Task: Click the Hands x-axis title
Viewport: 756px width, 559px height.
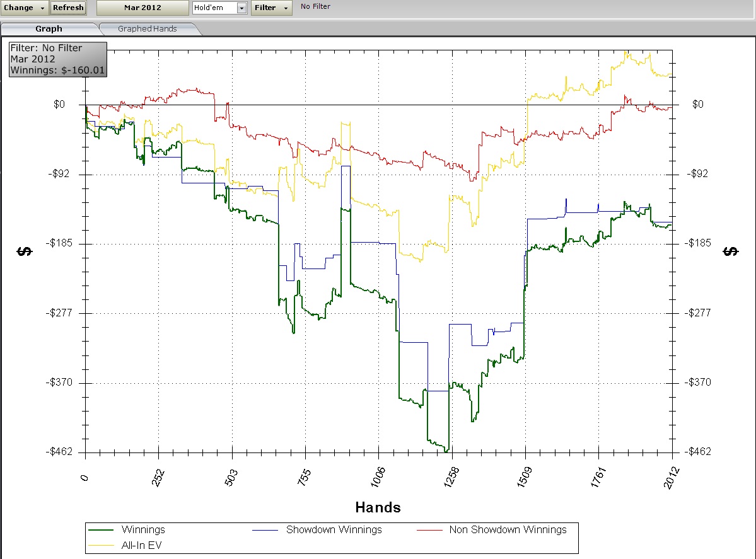Action: click(378, 507)
